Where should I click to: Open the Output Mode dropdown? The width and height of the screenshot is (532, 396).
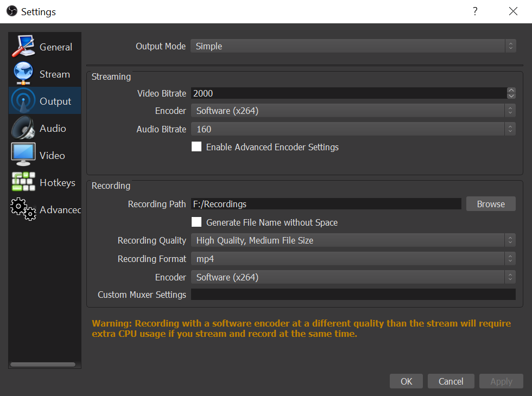tap(353, 46)
